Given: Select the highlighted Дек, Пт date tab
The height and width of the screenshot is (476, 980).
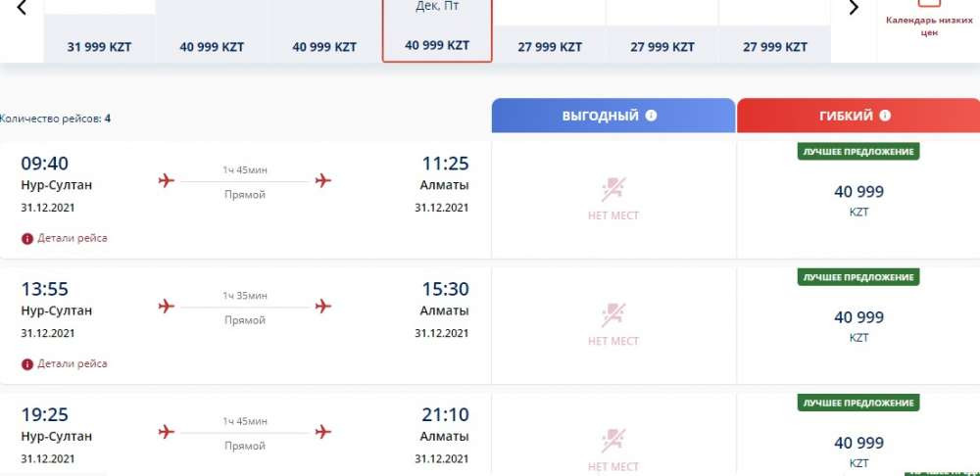Looking at the screenshot, I should (x=437, y=31).
